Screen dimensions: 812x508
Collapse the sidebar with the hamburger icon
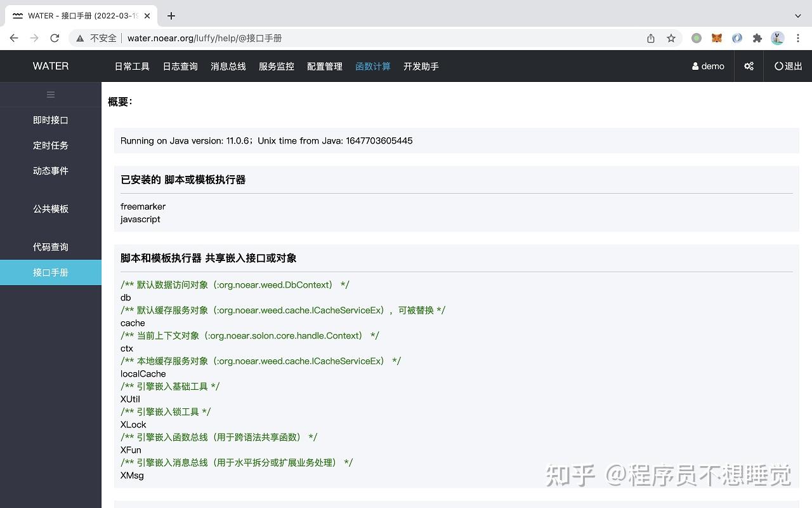pos(51,94)
